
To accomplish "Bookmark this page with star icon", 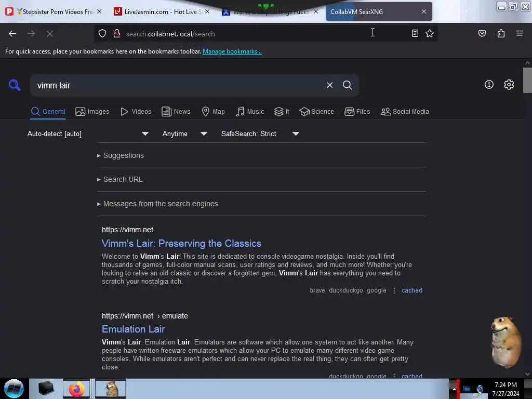I will [430, 33].
